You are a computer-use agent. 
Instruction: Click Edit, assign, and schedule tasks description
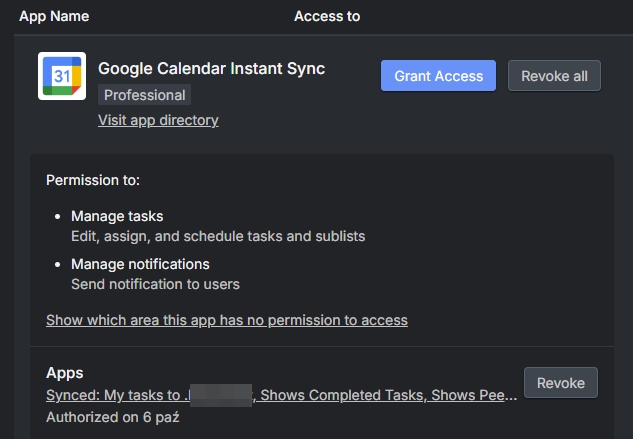(218, 236)
